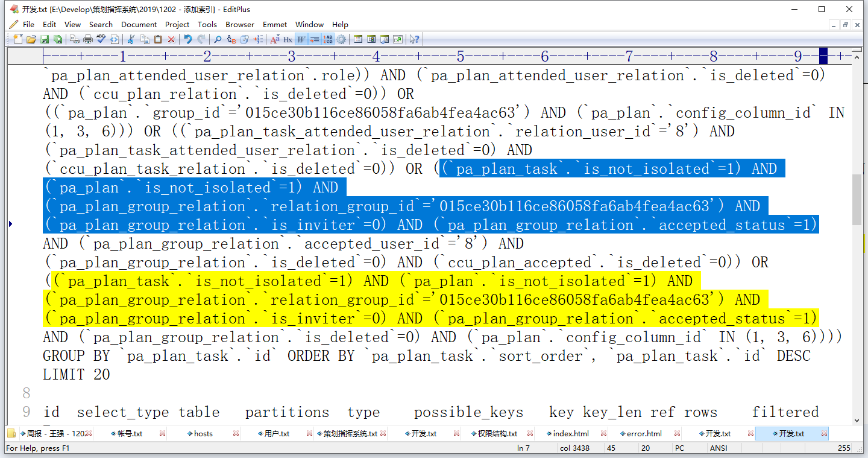Click the Paste clipboard icon
Viewport: 868px width, 458px height.
pos(158,39)
